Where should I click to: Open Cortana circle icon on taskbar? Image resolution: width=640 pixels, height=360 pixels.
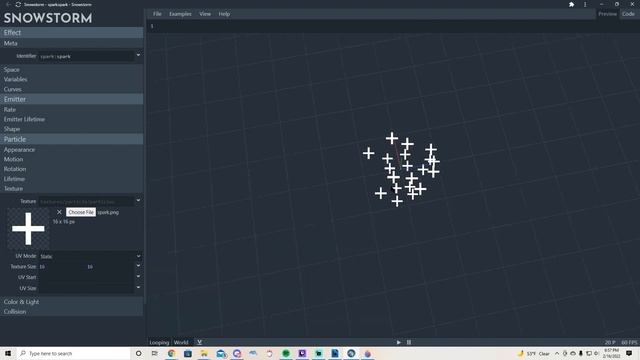coord(139,353)
